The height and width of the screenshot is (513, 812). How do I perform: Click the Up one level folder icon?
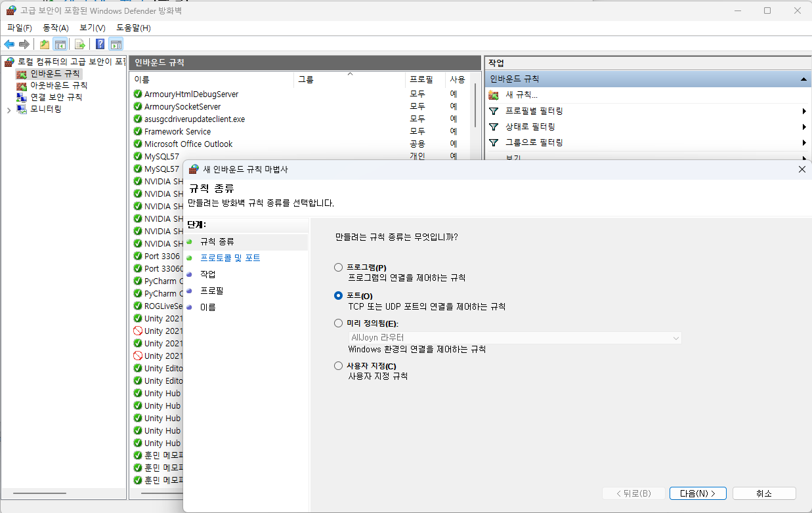coord(44,44)
